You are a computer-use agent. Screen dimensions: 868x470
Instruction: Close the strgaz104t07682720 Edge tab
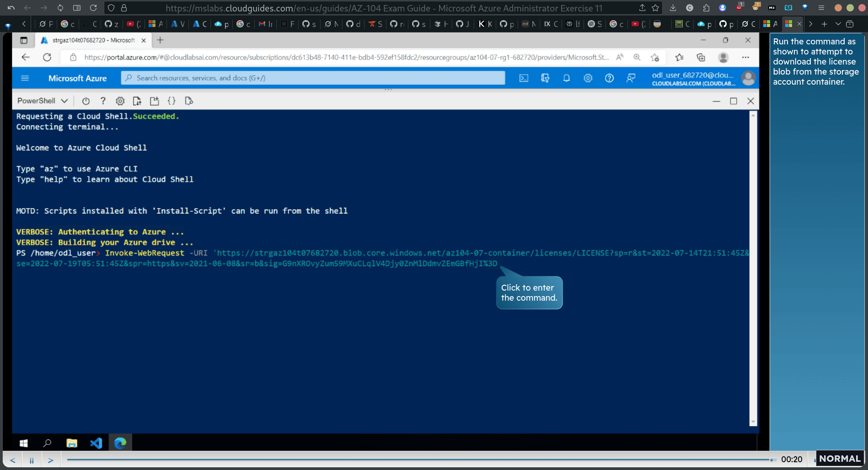pyautogui.click(x=144, y=40)
